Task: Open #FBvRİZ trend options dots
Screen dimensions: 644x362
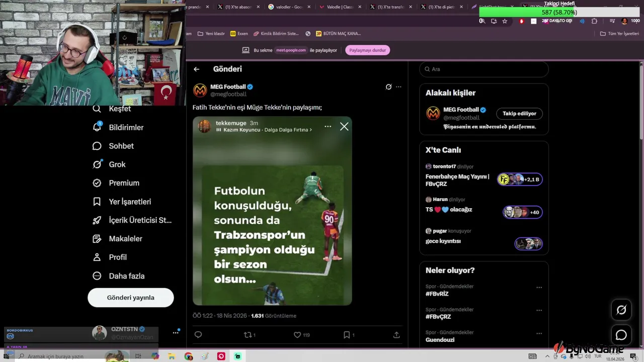Action: point(539,288)
